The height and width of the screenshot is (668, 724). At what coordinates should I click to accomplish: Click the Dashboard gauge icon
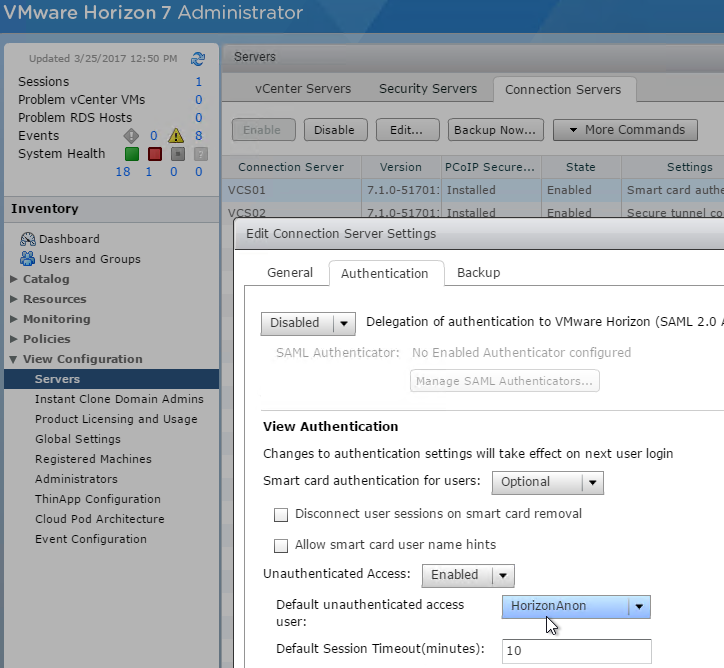[28, 239]
